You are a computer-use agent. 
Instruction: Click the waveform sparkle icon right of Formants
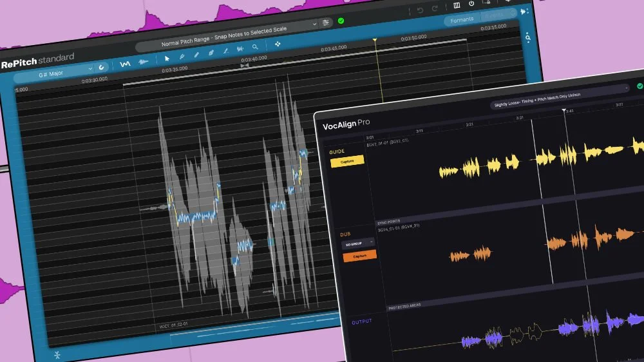pyautogui.click(x=524, y=12)
